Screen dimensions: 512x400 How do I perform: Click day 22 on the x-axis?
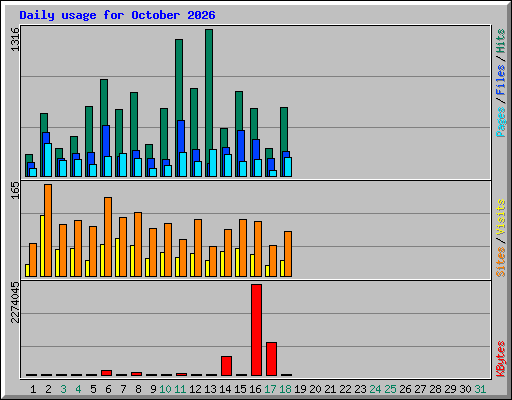pyautogui.click(x=345, y=389)
